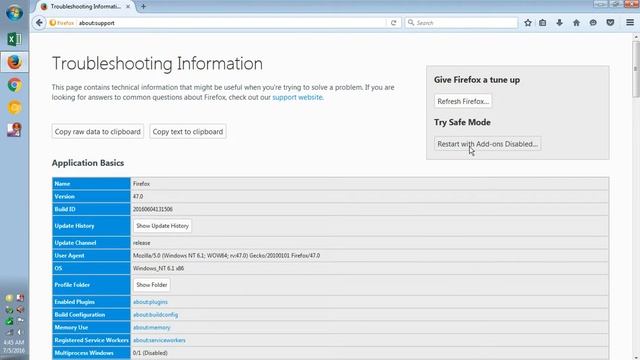The width and height of the screenshot is (640, 360).
Task: Click Show Update History button
Action: (x=162, y=226)
